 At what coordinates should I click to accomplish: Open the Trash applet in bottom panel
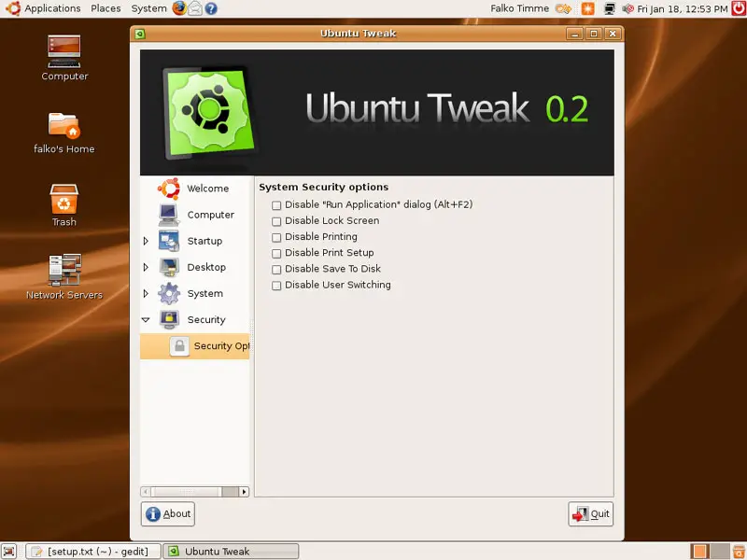(x=739, y=552)
